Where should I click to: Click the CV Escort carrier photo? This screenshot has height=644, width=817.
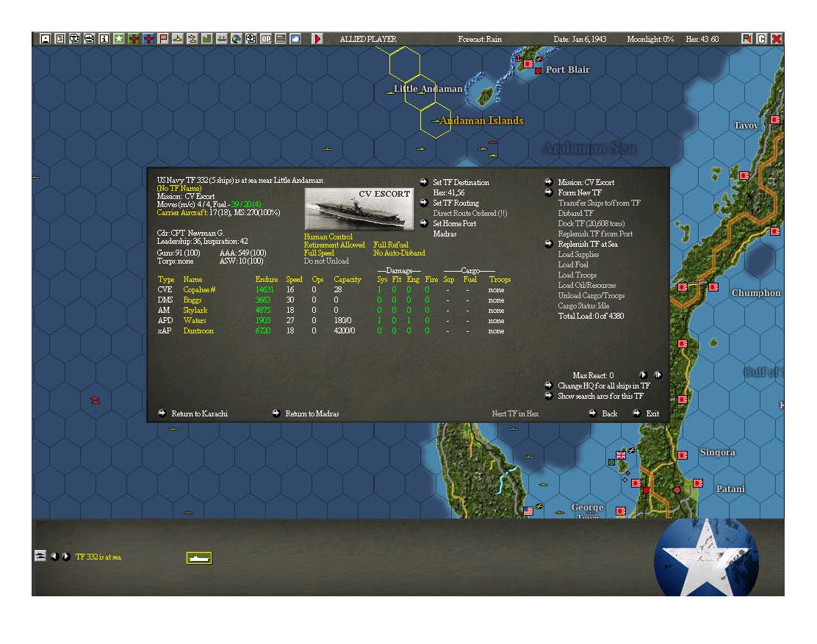click(x=359, y=209)
